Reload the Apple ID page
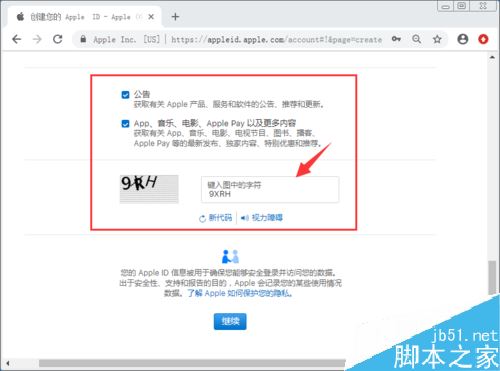 [x=58, y=39]
